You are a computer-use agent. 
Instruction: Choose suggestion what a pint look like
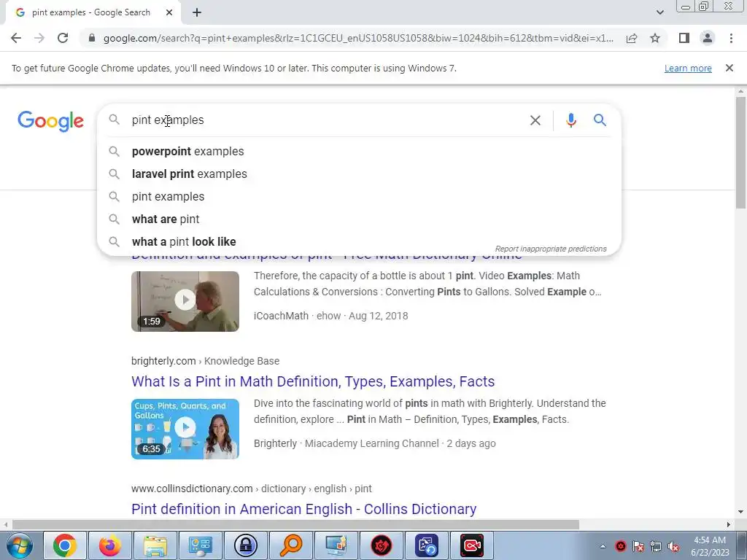[x=359, y=242]
